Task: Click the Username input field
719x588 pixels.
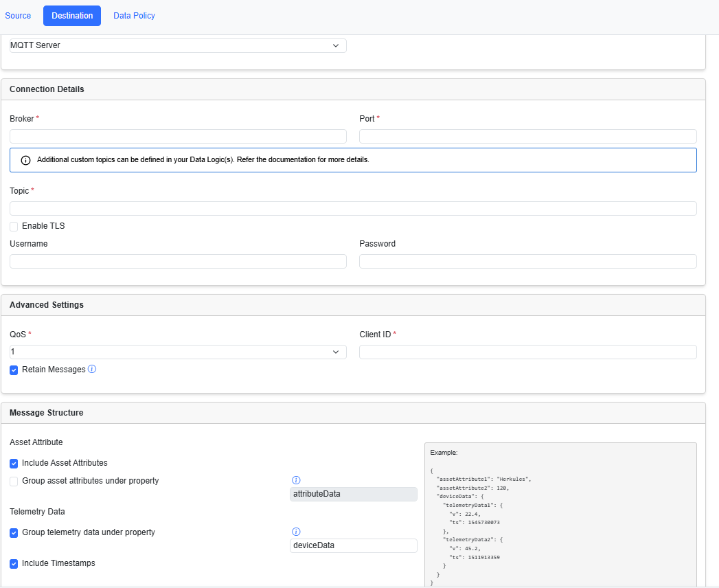Action: pos(178,262)
